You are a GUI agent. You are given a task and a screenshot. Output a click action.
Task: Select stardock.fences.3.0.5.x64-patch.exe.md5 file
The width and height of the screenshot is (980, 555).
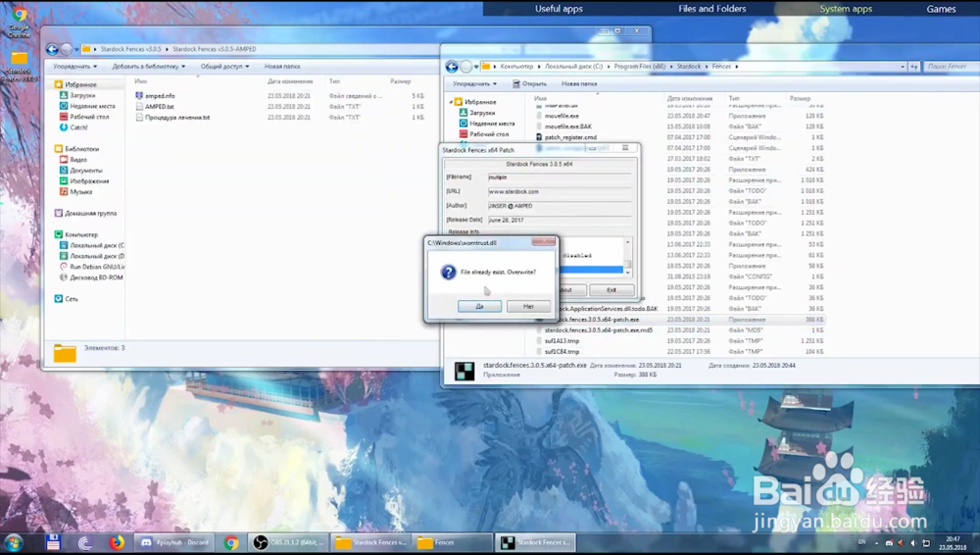click(598, 330)
